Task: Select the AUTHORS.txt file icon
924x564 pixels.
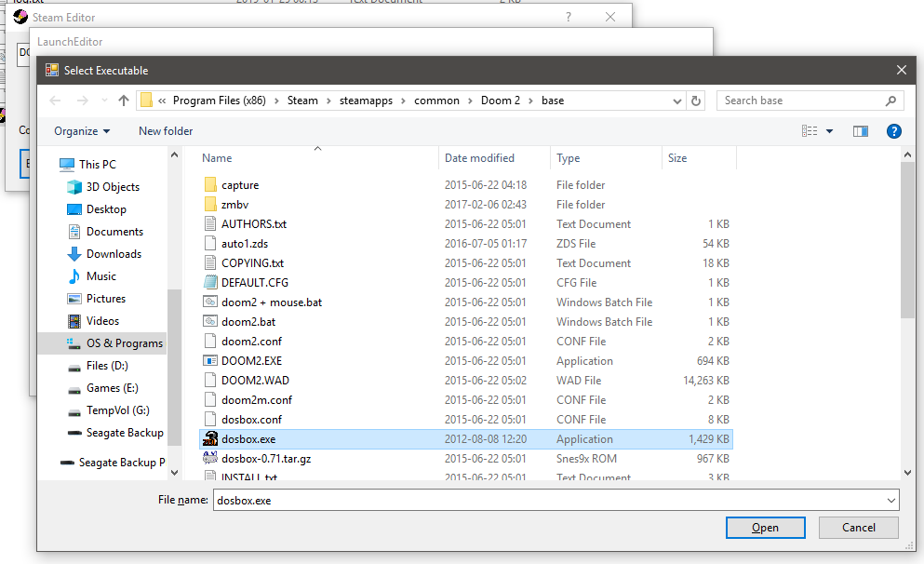Action: [210, 224]
